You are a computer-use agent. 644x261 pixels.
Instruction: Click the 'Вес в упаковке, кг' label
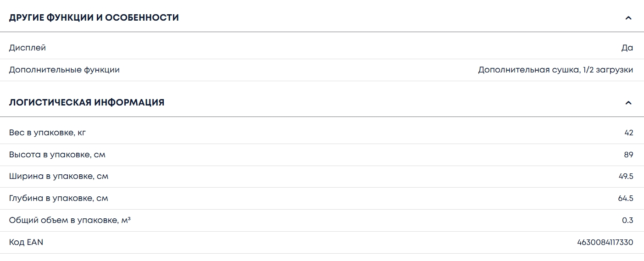tap(47, 133)
